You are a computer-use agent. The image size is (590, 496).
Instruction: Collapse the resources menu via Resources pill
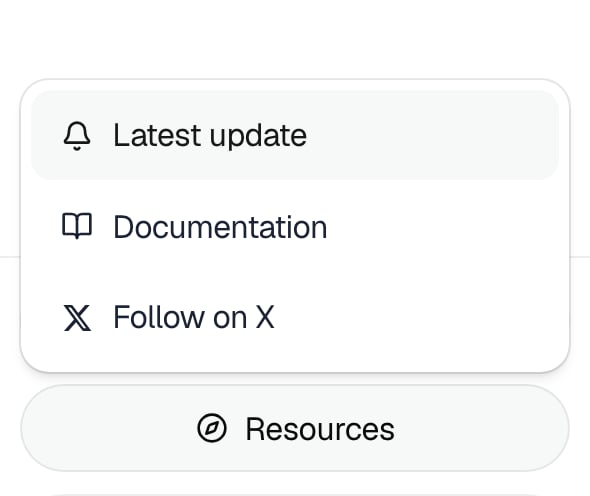coord(295,428)
